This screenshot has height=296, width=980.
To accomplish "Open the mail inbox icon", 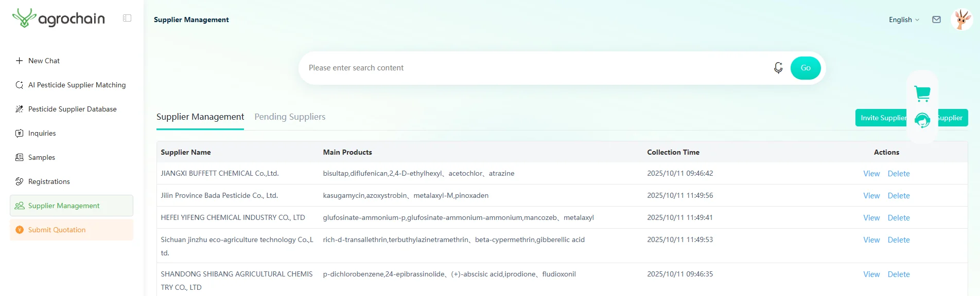I will click(936, 20).
